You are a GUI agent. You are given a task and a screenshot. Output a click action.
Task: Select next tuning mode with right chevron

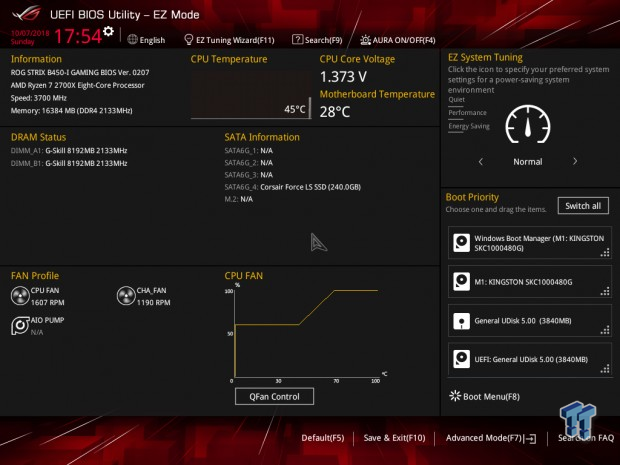pos(575,161)
